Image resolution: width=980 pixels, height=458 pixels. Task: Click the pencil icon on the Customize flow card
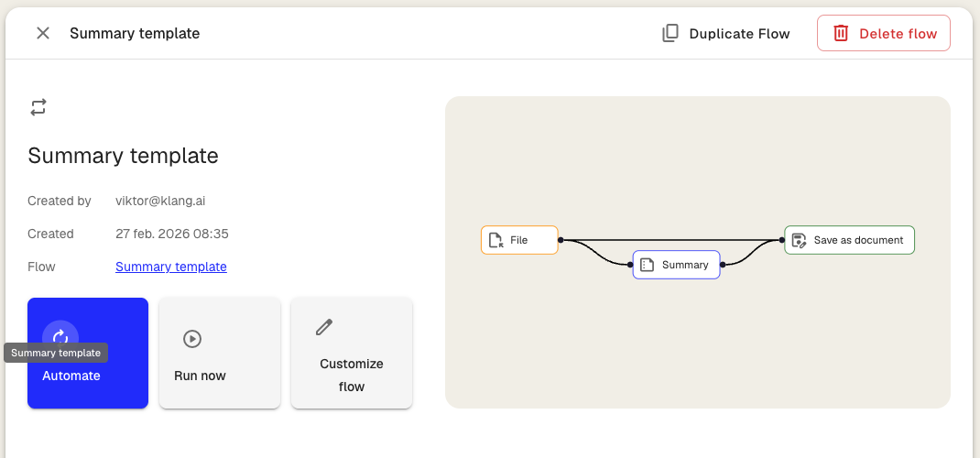coord(323,327)
